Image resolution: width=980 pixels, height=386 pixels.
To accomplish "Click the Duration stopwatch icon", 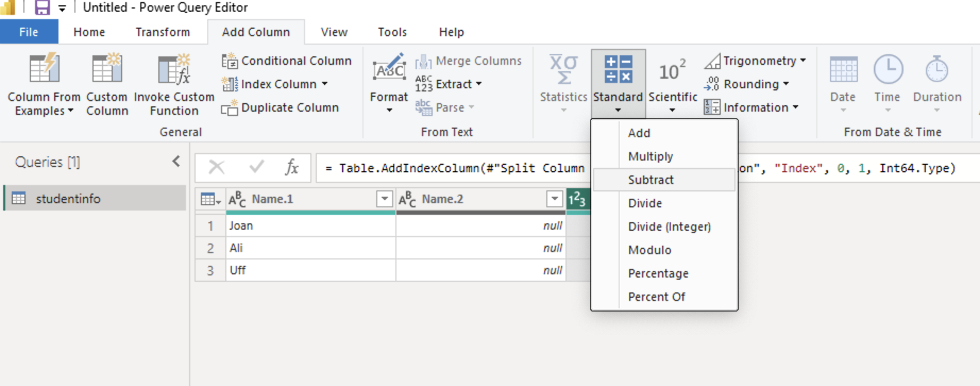I will tap(936, 69).
